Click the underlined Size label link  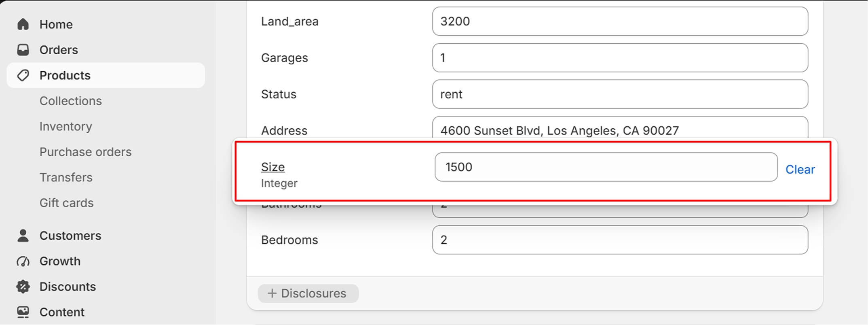pos(273,167)
